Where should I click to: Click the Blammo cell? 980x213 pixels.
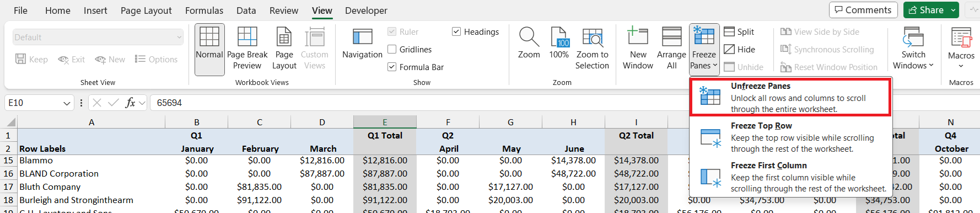[x=91, y=161]
